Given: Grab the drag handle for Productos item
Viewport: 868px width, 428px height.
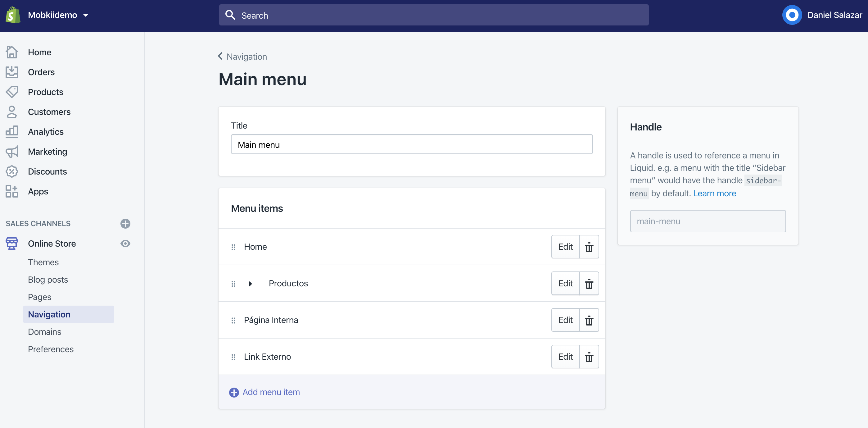Looking at the screenshot, I should point(233,284).
